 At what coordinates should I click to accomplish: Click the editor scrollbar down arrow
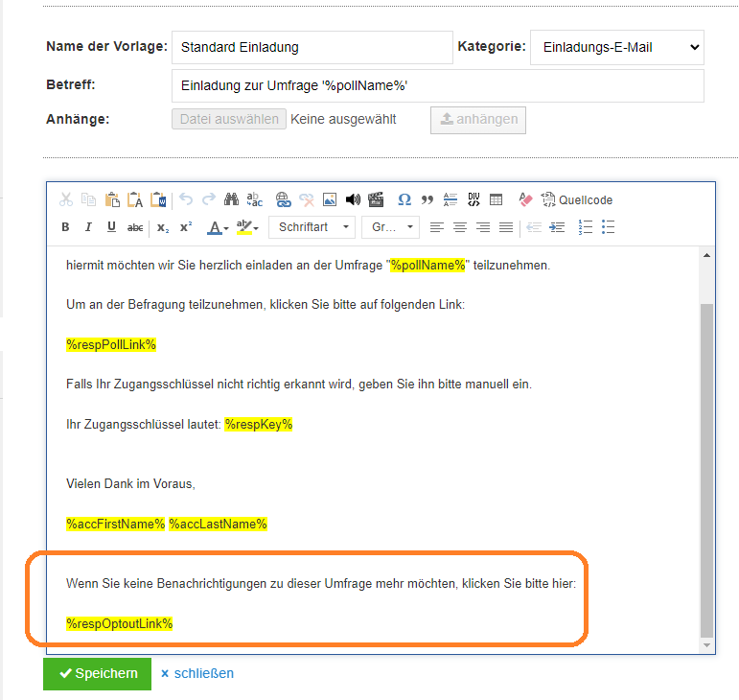click(x=706, y=645)
